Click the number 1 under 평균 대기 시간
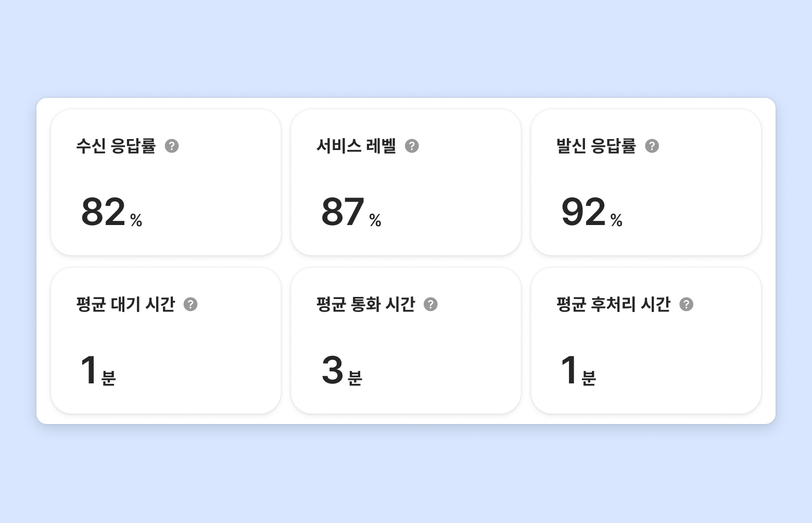 (x=89, y=370)
